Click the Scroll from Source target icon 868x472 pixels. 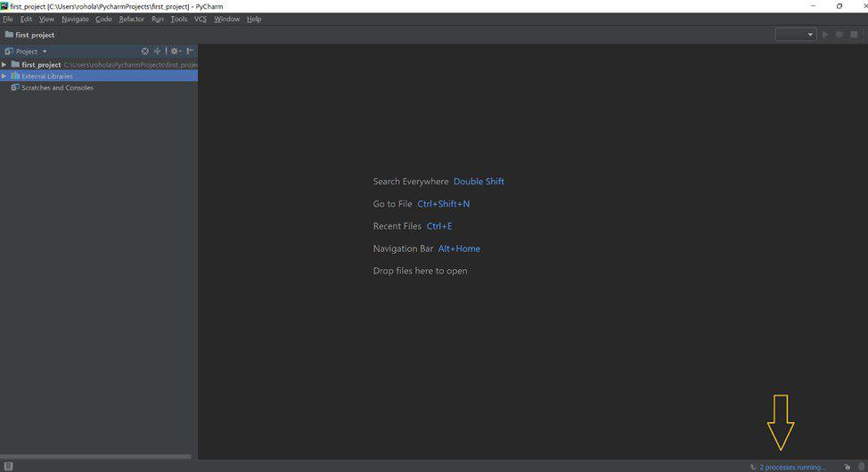tap(145, 52)
